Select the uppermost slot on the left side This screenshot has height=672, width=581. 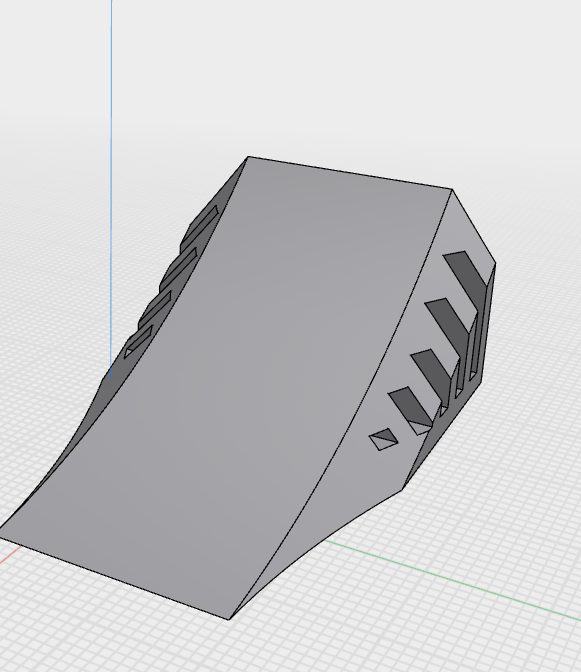(200, 227)
